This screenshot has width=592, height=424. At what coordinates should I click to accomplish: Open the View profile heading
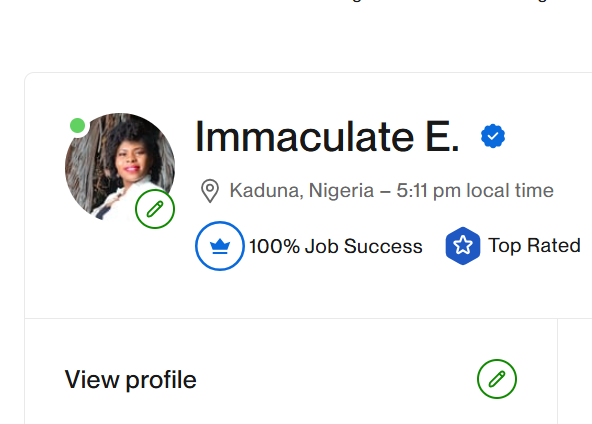(x=131, y=379)
